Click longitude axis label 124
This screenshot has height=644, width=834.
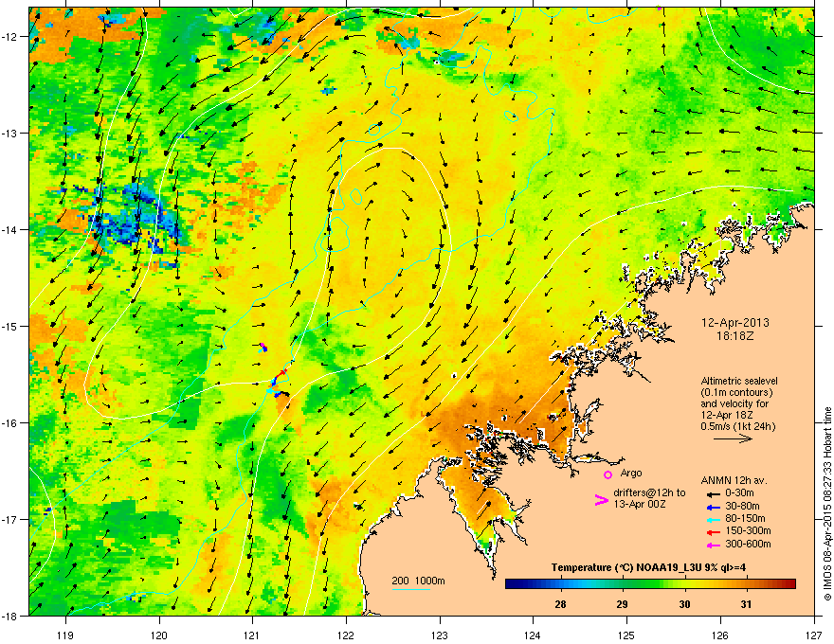(533, 635)
